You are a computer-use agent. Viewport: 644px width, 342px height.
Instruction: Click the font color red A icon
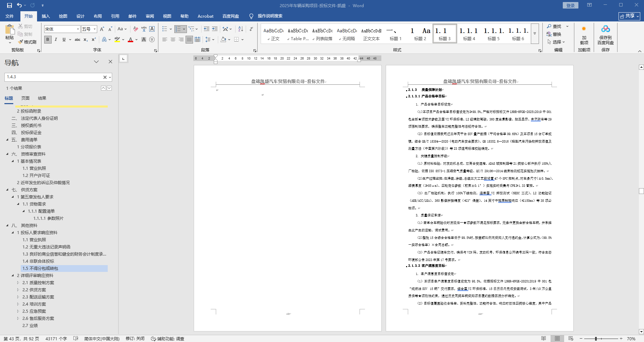coord(130,39)
